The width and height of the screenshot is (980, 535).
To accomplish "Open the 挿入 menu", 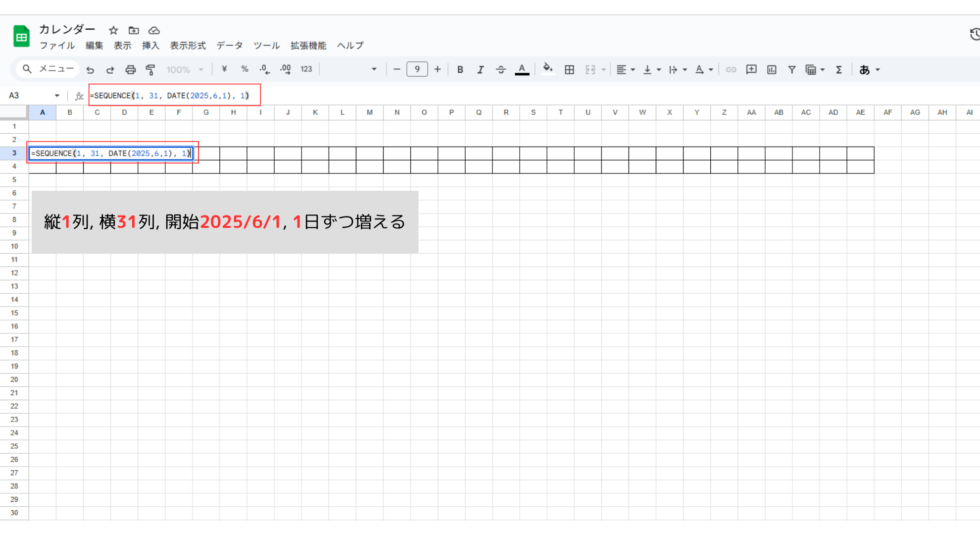I will [x=150, y=46].
